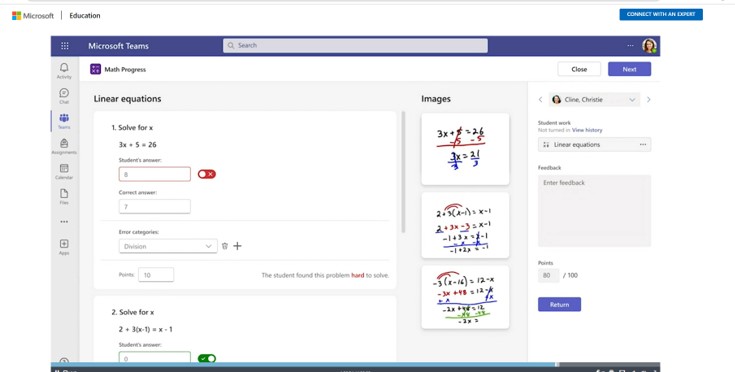
Task: Open the Linear equations student work attachment
Action: tap(594, 145)
